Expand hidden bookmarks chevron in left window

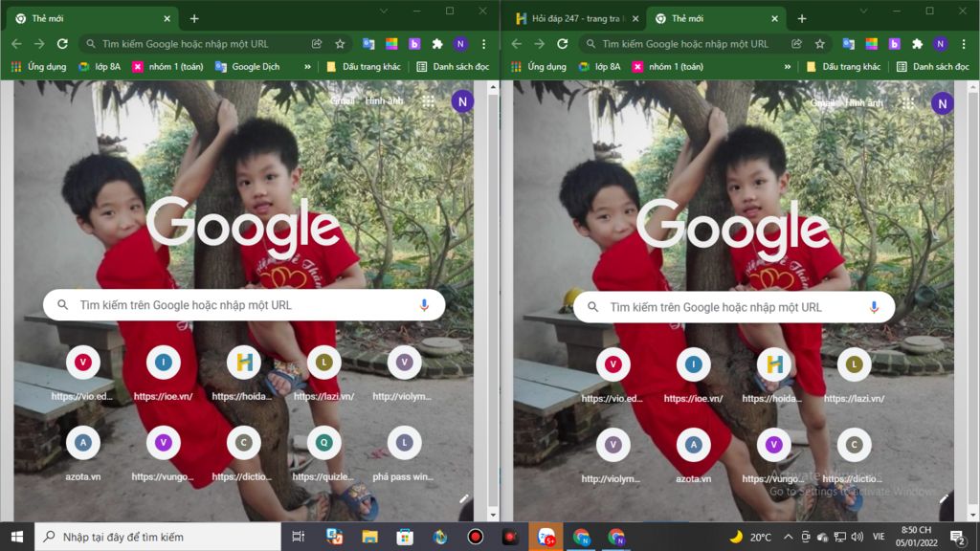[307, 66]
